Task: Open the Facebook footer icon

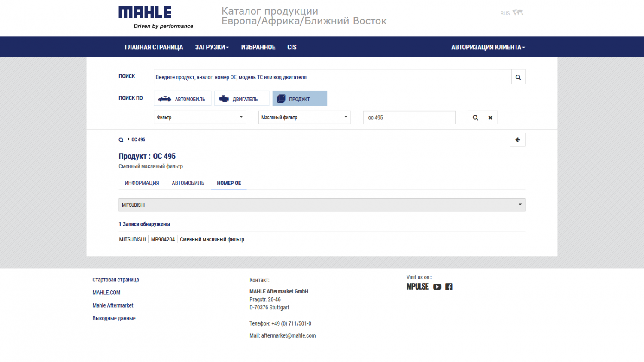Action: (x=449, y=287)
